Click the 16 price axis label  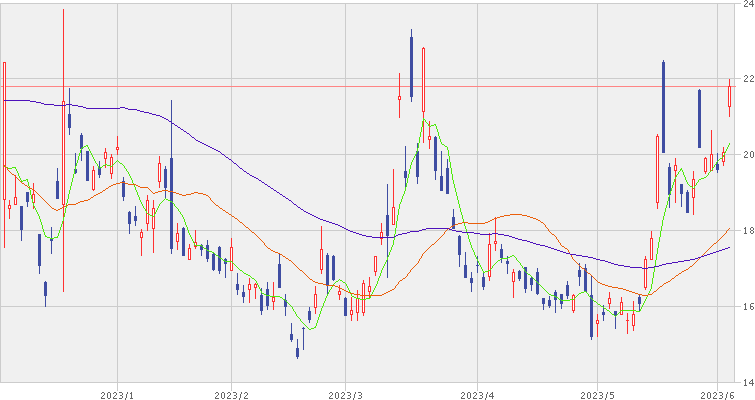coord(749,307)
